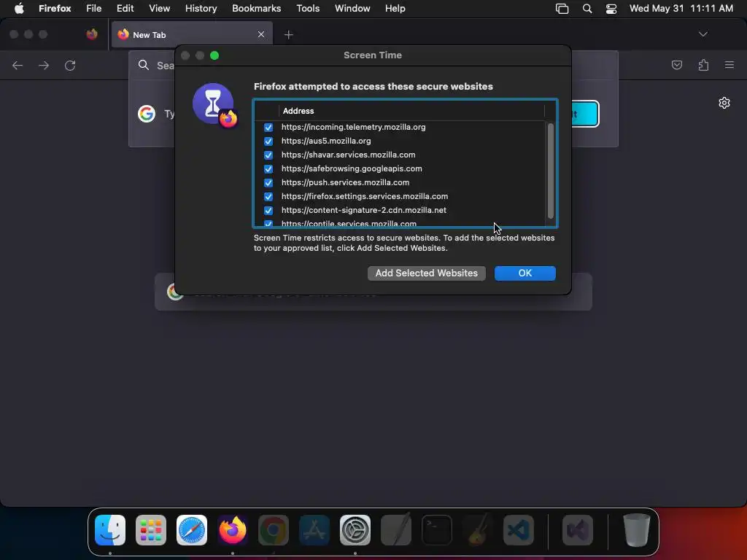Open the Edit menu

tap(125, 8)
